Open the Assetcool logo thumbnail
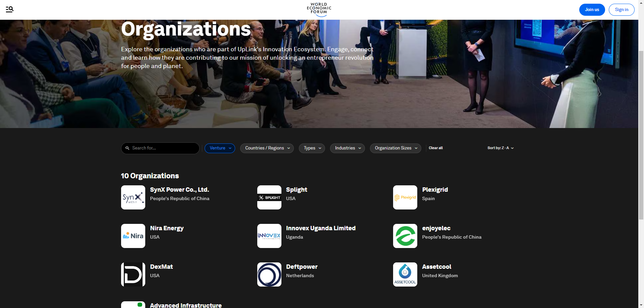 [x=405, y=274]
